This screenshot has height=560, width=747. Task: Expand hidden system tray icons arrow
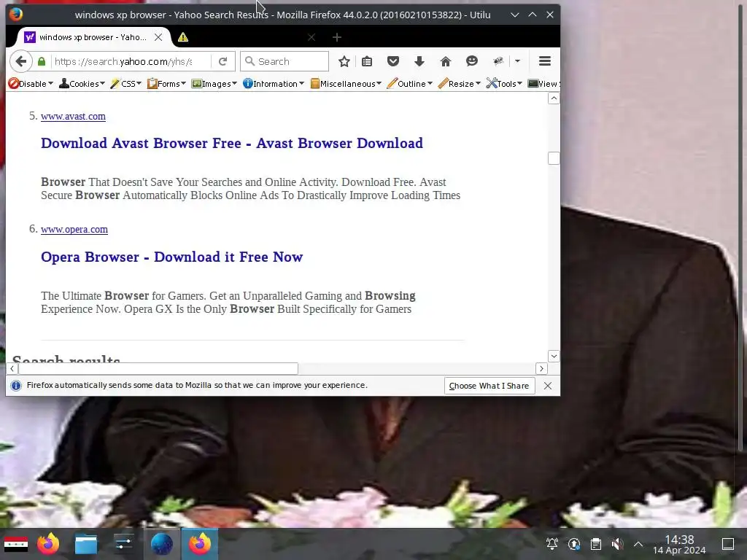pos(638,544)
